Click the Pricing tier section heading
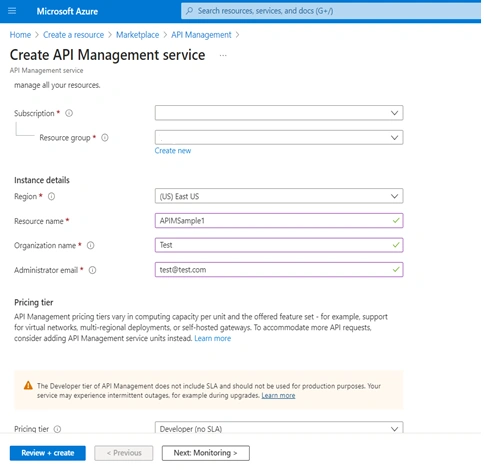The image size is (484, 470). (x=33, y=302)
